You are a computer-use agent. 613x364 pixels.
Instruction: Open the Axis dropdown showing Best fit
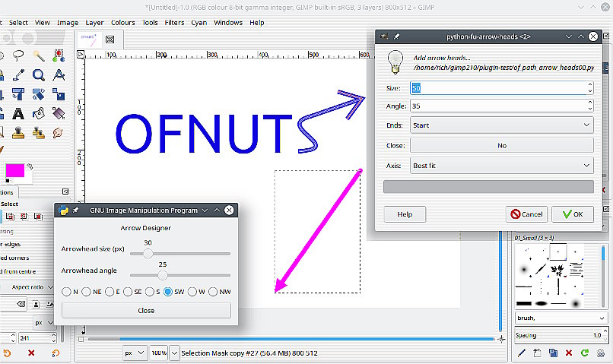tap(502, 166)
